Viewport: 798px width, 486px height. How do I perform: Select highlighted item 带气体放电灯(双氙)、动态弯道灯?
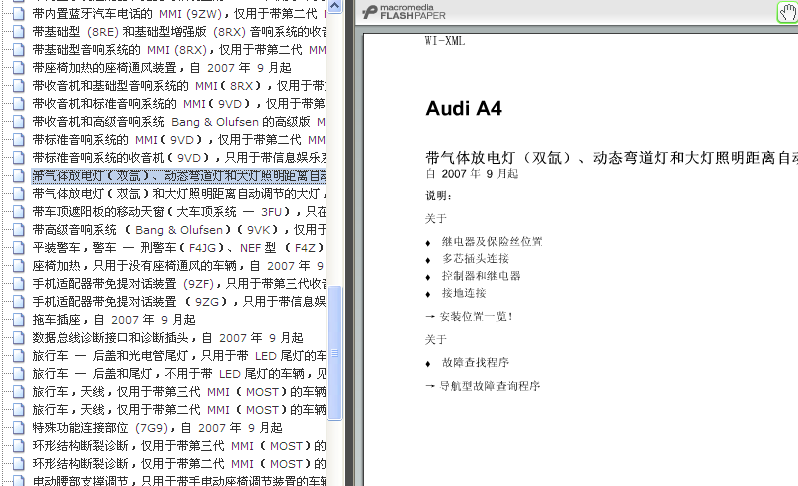(x=179, y=176)
